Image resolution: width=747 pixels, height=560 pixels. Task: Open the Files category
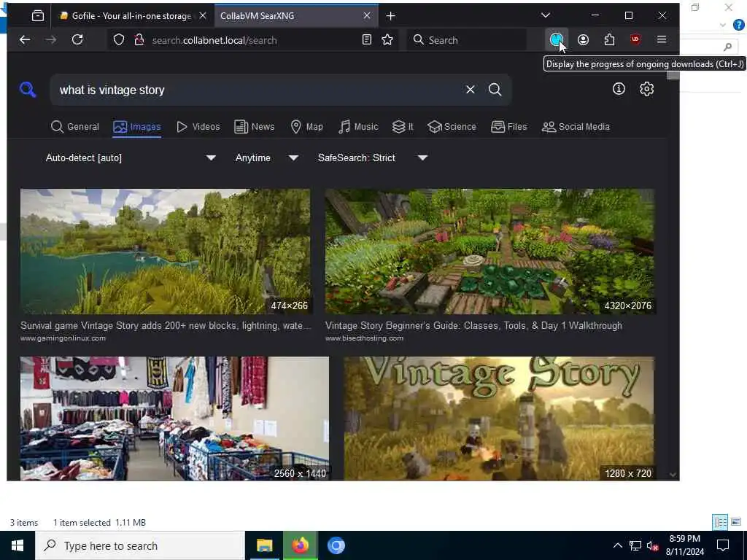(x=508, y=127)
